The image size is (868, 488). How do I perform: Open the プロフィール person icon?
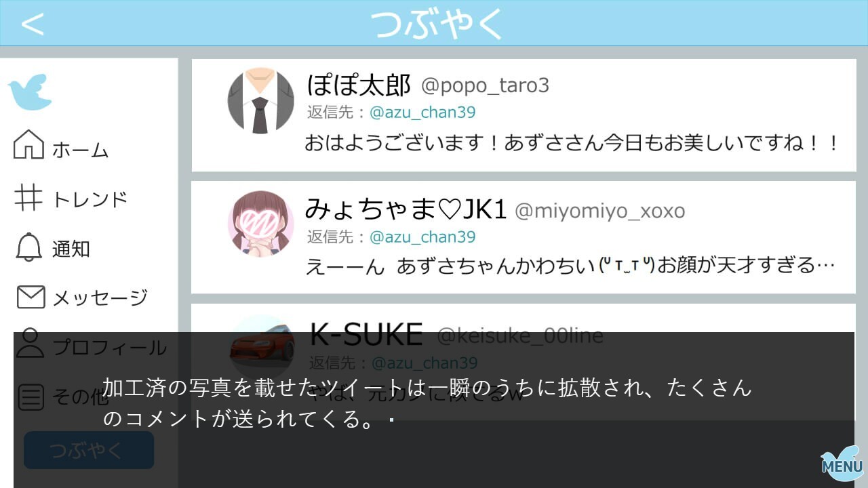(x=30, y=343)
